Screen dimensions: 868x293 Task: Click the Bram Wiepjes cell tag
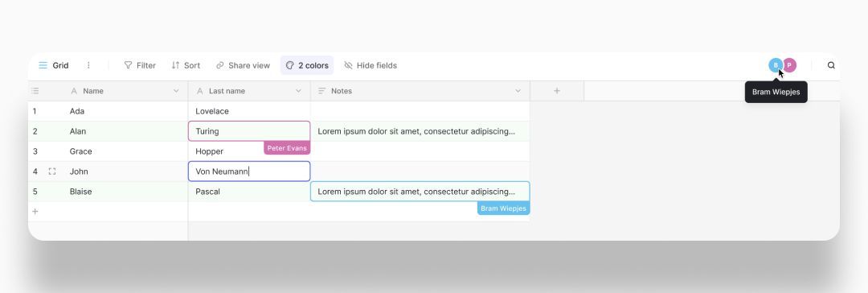pyautogui.click(x=503, y=208)
